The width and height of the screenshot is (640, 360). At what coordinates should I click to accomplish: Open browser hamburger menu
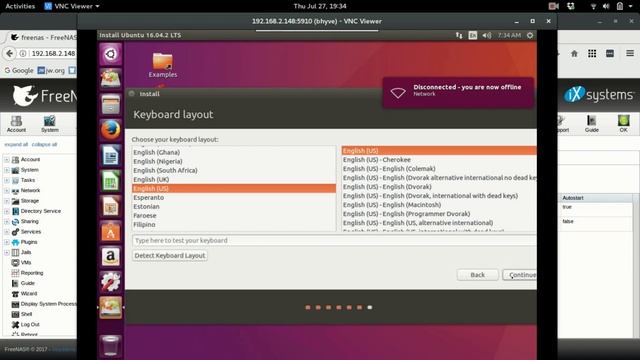pyautogui.click(x=630, y=53)
